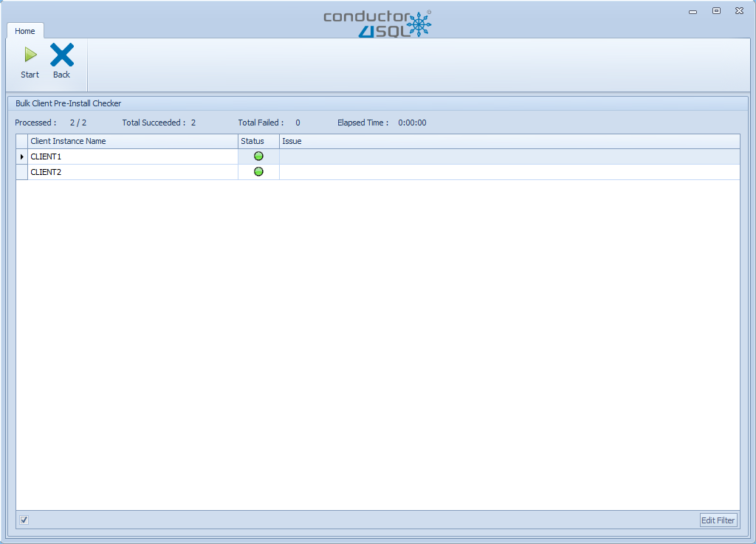Click the CLIENT1 Issue cell
The image size is (756, 544).
tap(509, 156)
